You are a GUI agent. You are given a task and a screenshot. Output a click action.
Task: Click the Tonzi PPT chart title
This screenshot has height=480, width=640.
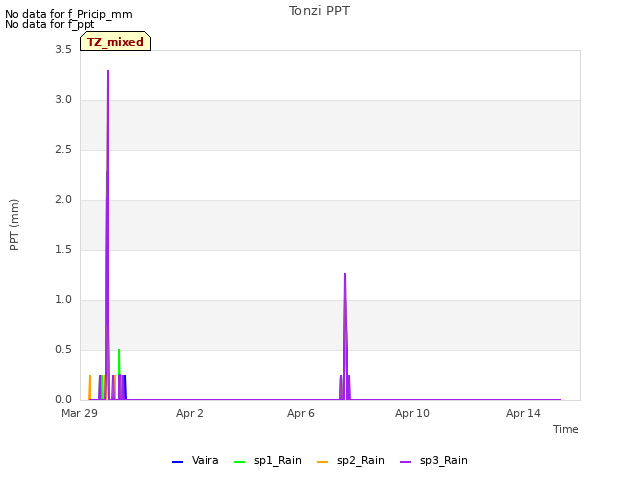click(x=319, y=11)
